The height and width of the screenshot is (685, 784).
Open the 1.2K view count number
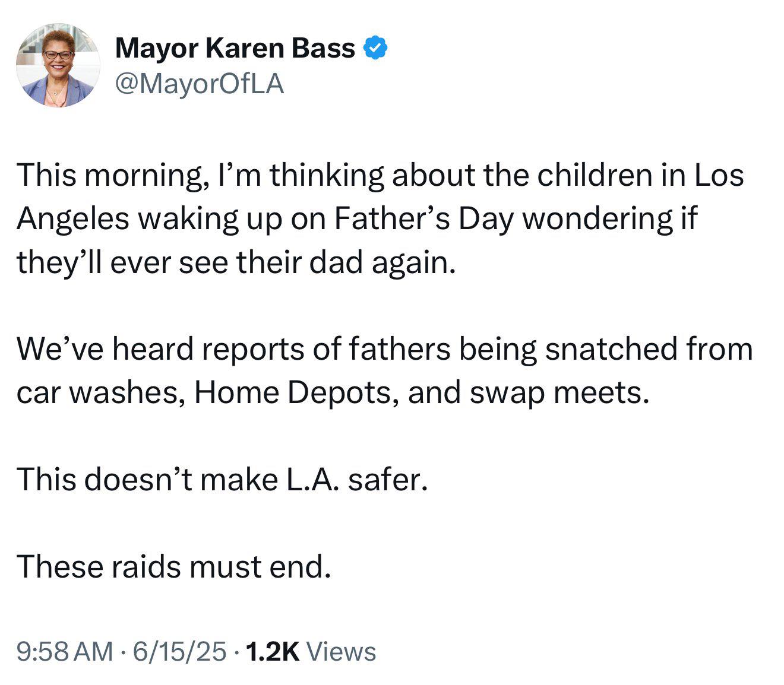click(272, 651)
